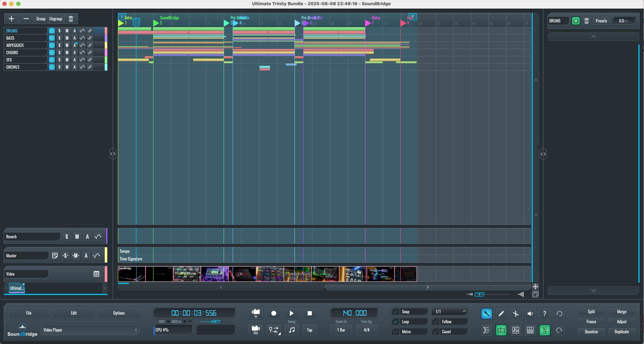
Task: Click the Group button
Action: pyautogui.click(x=41, y=19)
